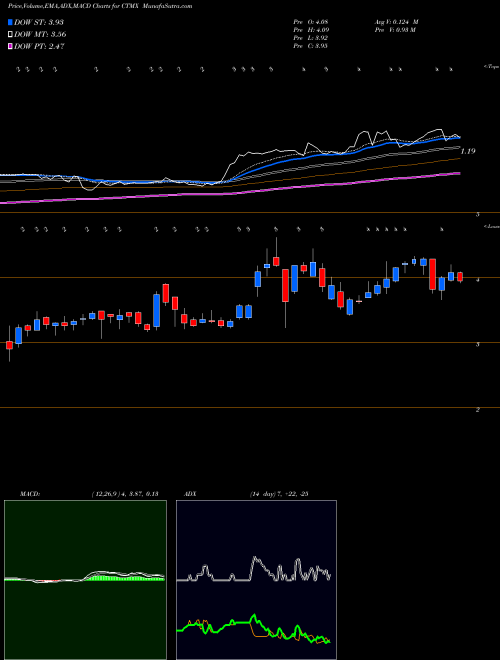Select the 'DOW ST: 3.93' legend text
The height and width of the screenshot is (660, 500).
[39, 22]
